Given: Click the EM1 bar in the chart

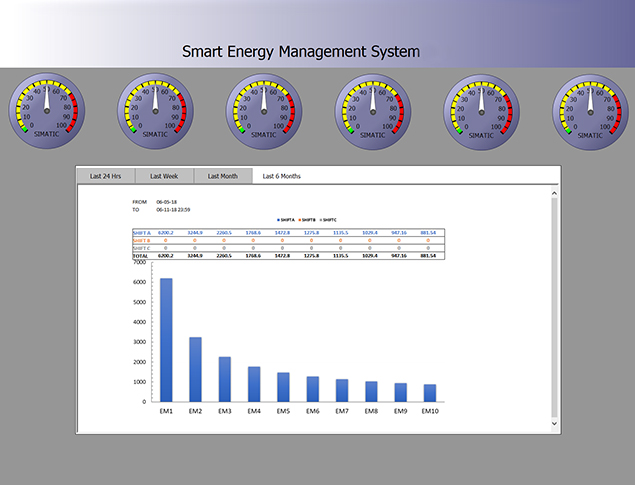Looking at the screenshot, I should pos(166,340).
